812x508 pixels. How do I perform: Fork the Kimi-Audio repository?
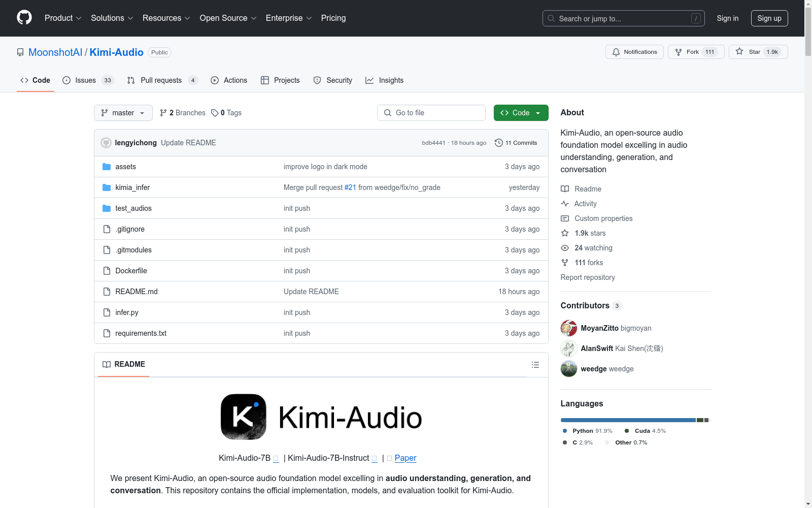coord(696,52)
